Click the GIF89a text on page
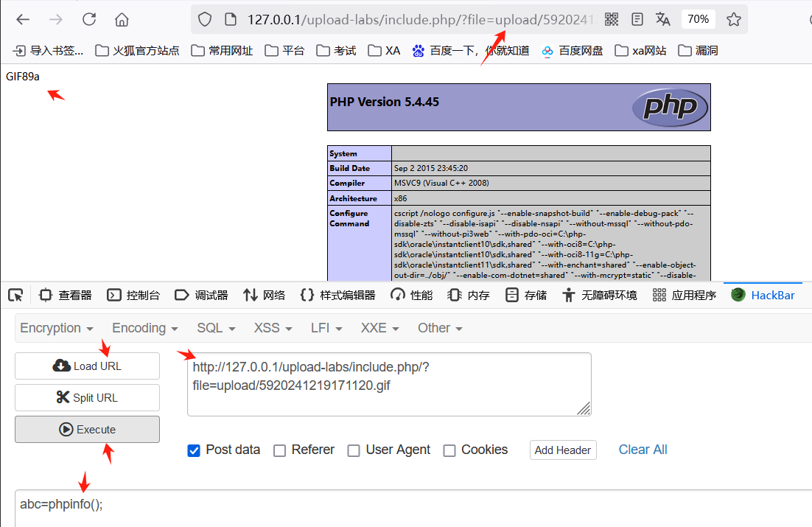 23,76
